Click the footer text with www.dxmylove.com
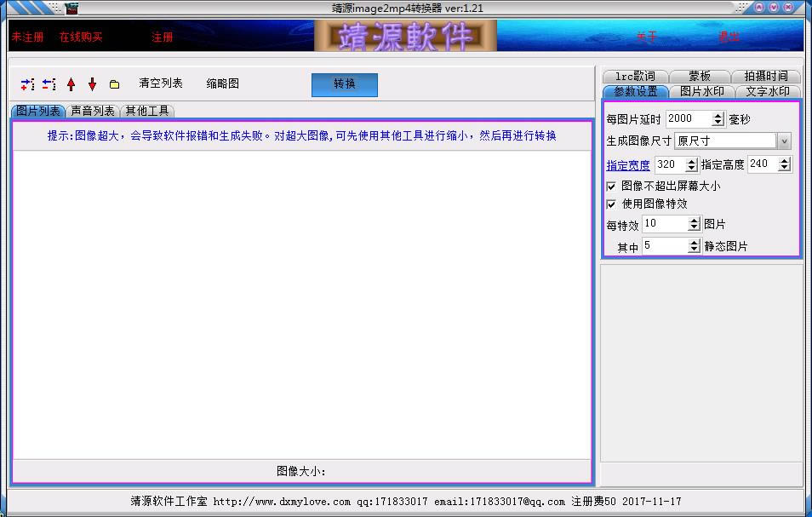Screen dimensions: 812x517 pos(405,502)
